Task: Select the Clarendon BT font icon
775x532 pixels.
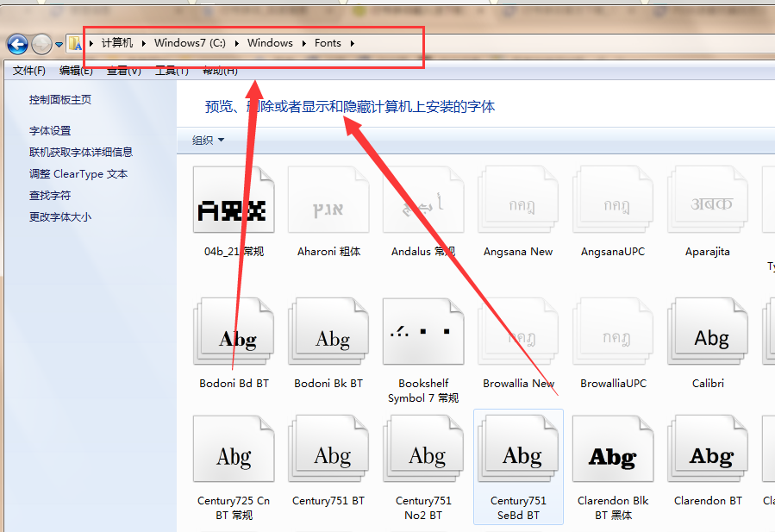Action: (x=708, y=449)
